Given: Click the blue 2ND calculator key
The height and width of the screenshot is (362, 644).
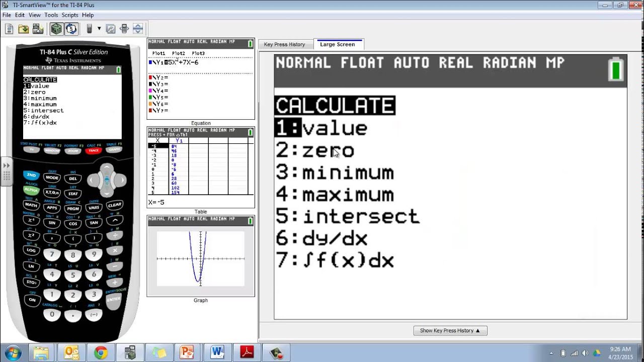Looking at the screenshot, I should pyautogui.click(x=31, y=175).
